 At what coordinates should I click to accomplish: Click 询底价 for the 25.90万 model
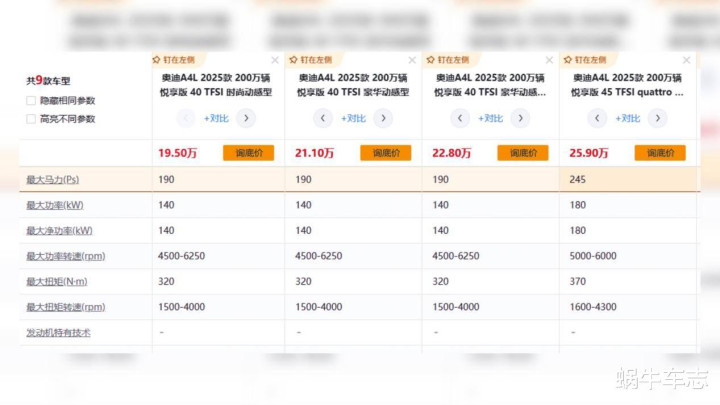click(660, 153)
